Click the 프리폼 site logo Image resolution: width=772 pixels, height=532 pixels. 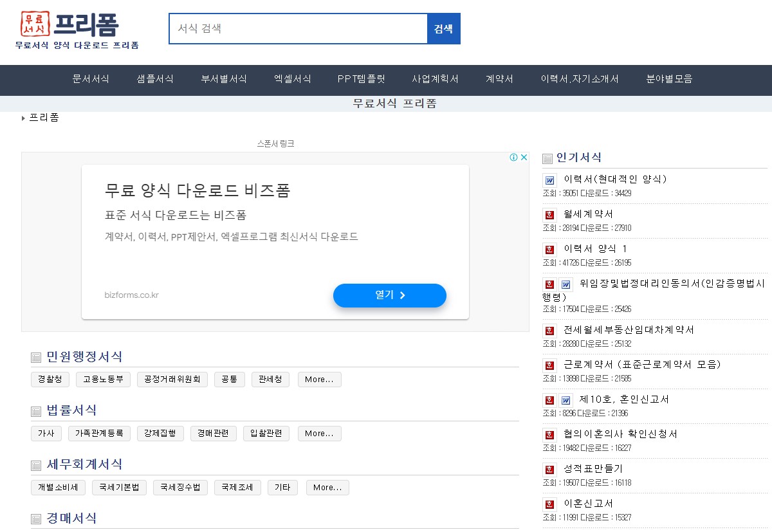[x=77, y=30]
